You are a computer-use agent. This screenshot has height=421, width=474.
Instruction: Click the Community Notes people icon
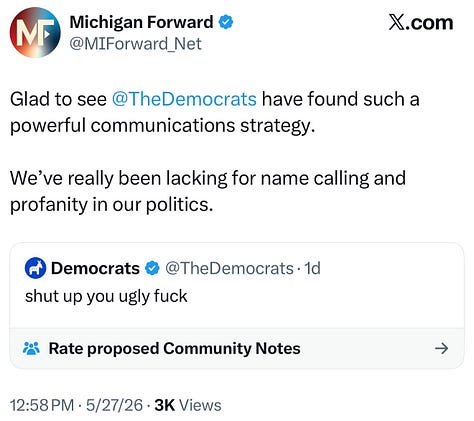(31, 348)
